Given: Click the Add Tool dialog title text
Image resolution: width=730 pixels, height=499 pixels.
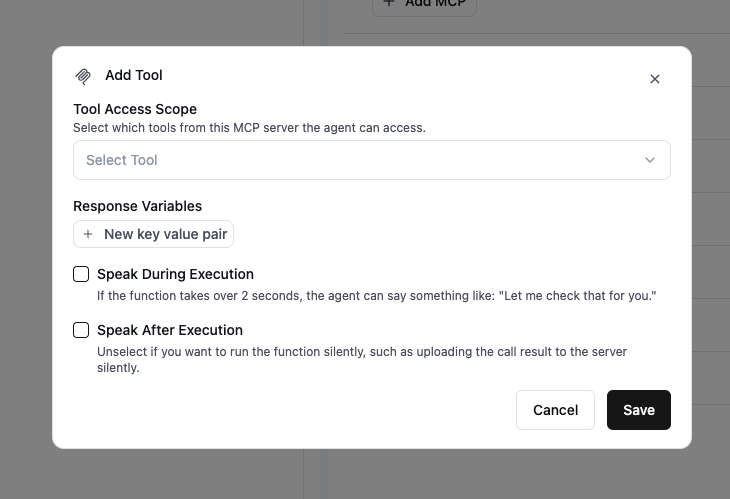Looking at the screenshot, I should tap(134, 75).
